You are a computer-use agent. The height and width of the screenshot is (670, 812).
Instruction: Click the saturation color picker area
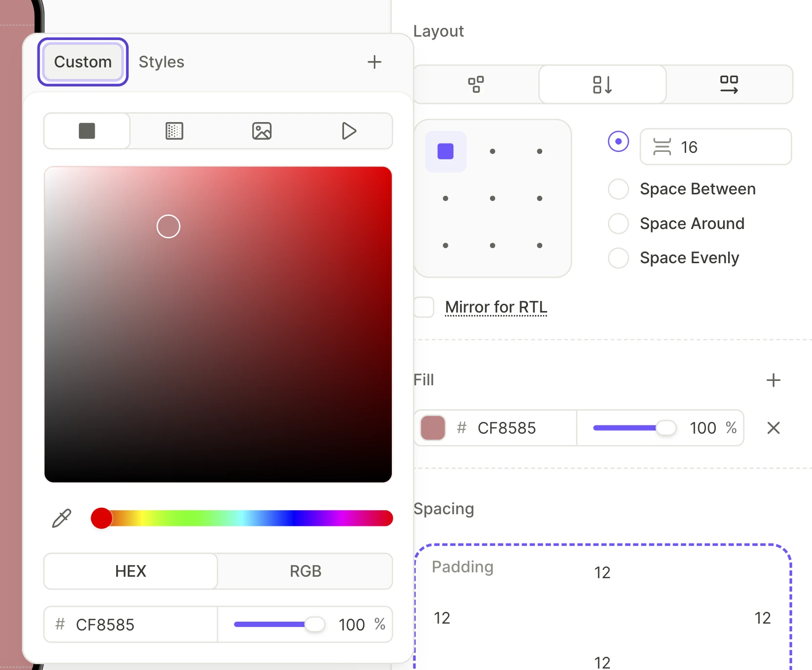pos(218,324)
